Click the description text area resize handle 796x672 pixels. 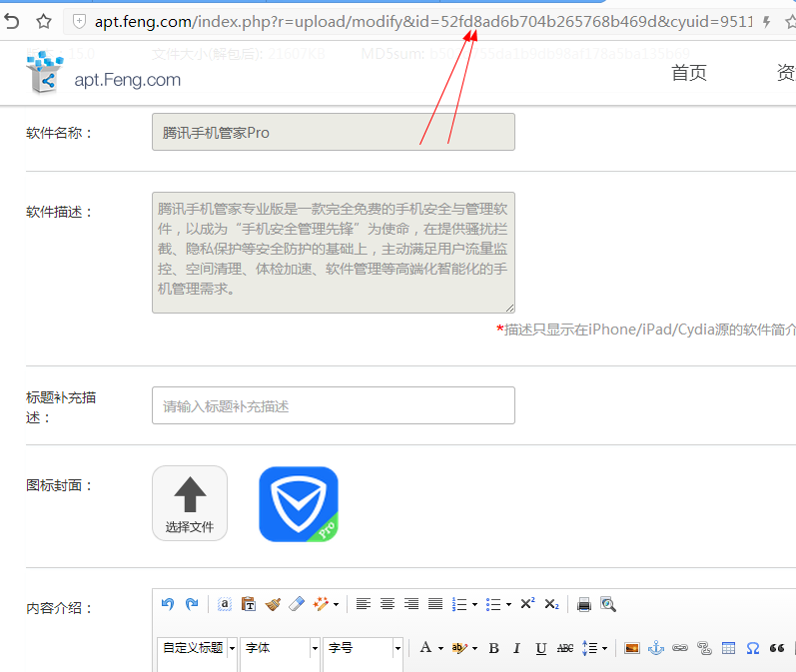509,308
